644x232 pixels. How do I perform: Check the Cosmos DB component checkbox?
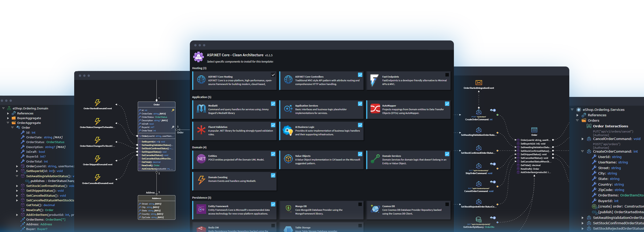[447, 204]
